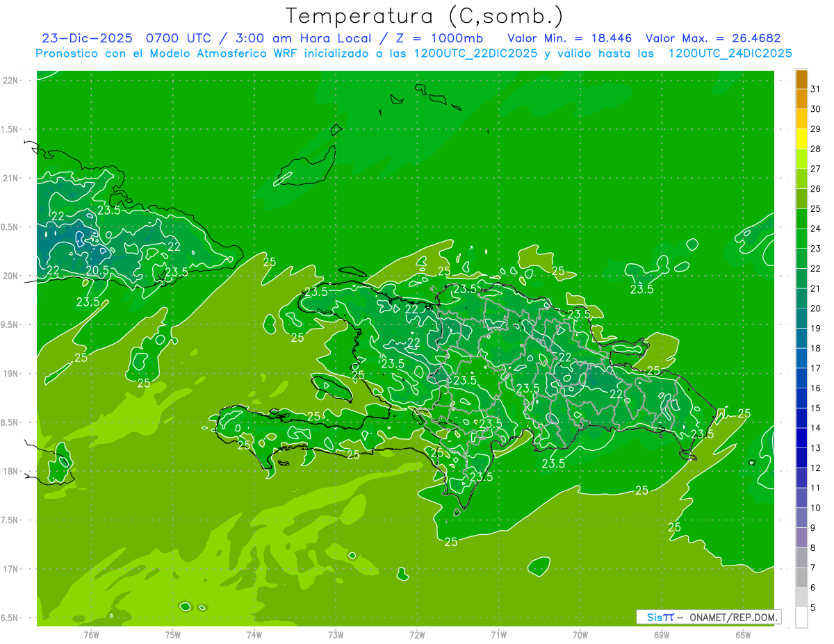Pick the gray swatch between 6 and 7
The height and width of the screenshot is (644, 834).
(x=801, y=578)
